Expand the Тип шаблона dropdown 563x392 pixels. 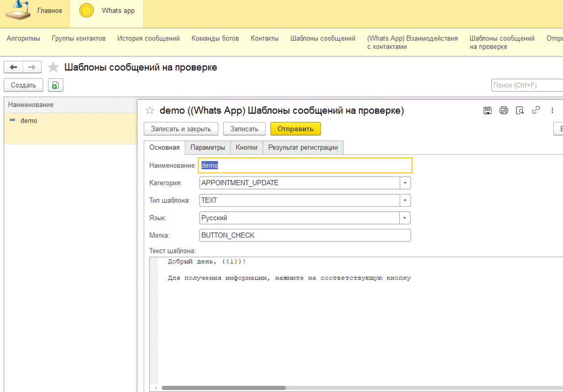tap(405, 200)
